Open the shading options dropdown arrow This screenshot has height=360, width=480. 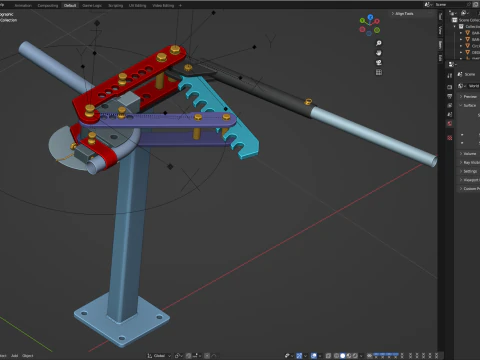tap(362, 356)
